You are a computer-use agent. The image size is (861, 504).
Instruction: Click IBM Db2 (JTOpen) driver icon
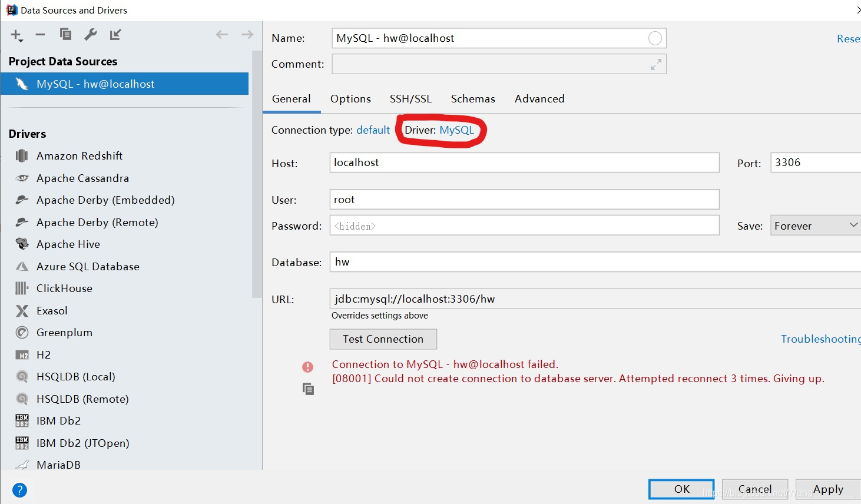[22, 443]
